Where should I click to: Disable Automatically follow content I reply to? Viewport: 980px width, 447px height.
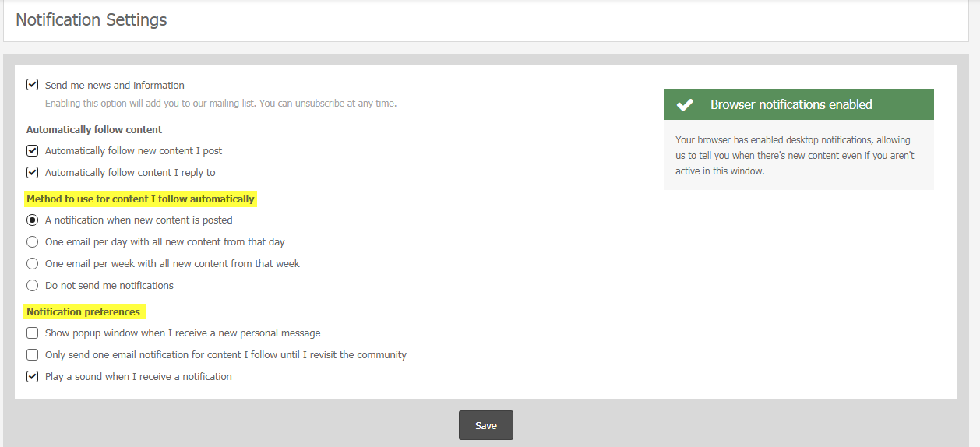click(33, 172)
